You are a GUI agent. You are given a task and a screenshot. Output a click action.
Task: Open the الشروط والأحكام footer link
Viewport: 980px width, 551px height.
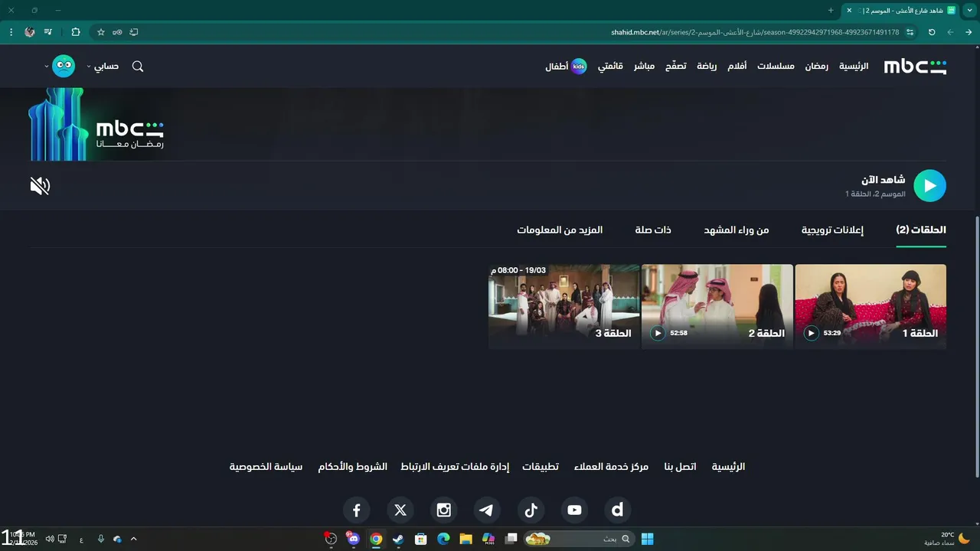click(x=353, y=467)
